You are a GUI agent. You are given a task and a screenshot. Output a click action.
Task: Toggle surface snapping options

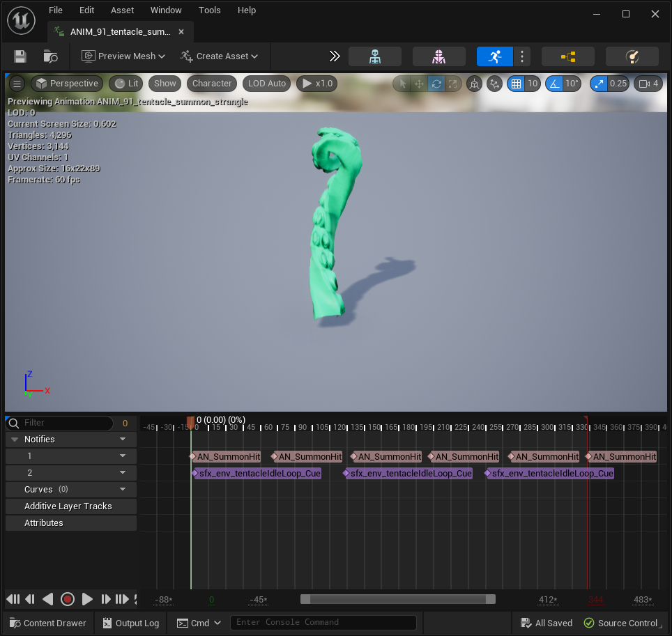coord(494,84)
